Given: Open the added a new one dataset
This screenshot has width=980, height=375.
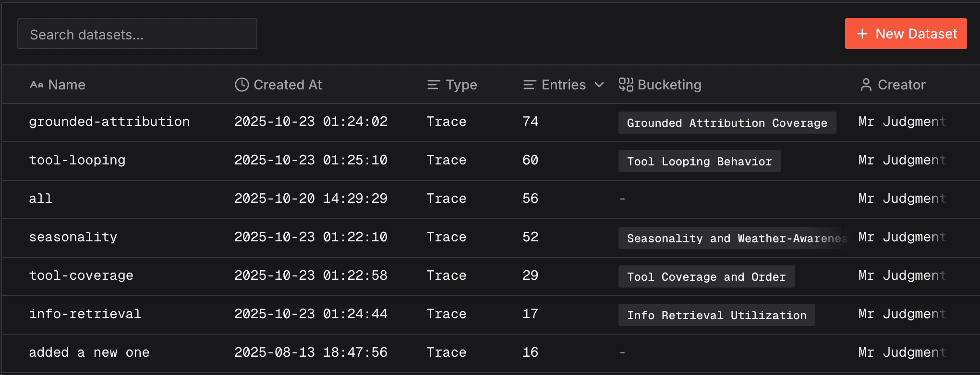Looking at the screenshot, I should 89,352.
